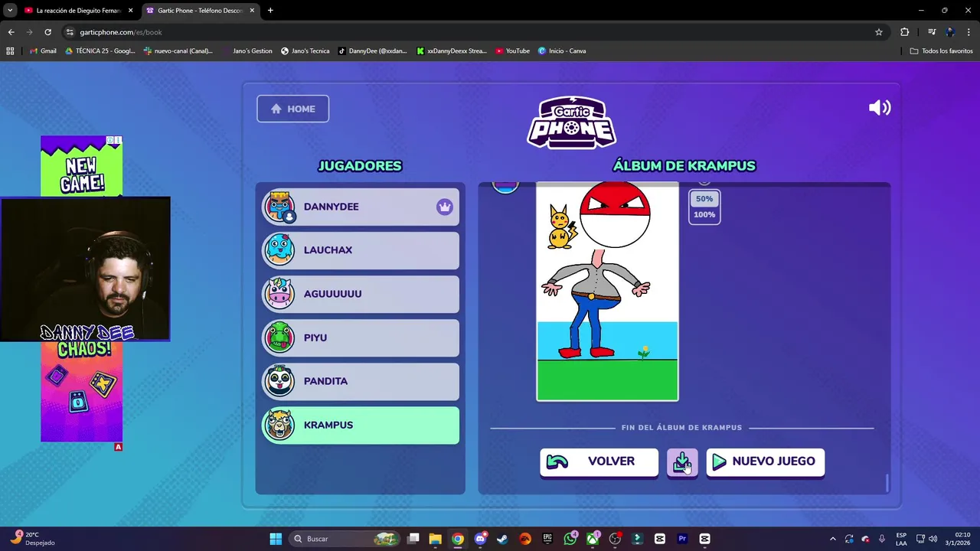The height and width of the screenshot is (551, 980).
Task: Open Task View on the taskbar
Action: 413,539
